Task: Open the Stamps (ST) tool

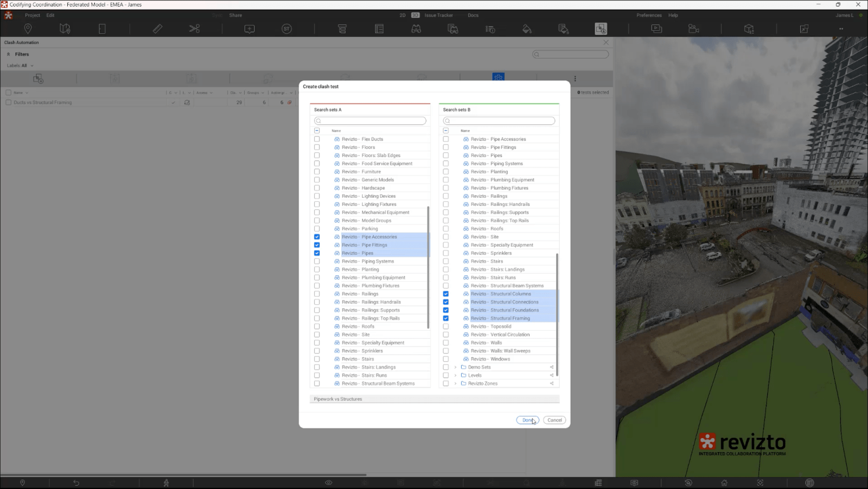Action: point(287,28)
